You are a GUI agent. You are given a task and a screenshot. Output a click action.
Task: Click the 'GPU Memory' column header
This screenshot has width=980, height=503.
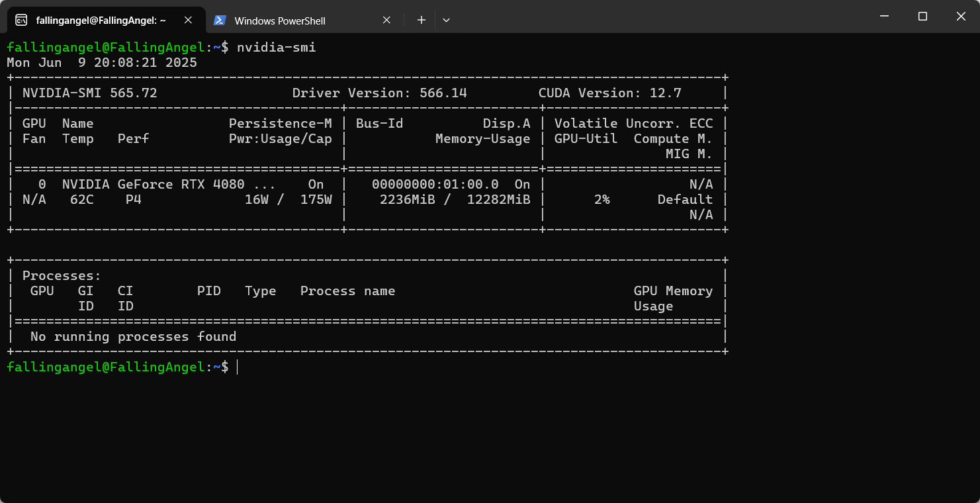tap(674, 291)
